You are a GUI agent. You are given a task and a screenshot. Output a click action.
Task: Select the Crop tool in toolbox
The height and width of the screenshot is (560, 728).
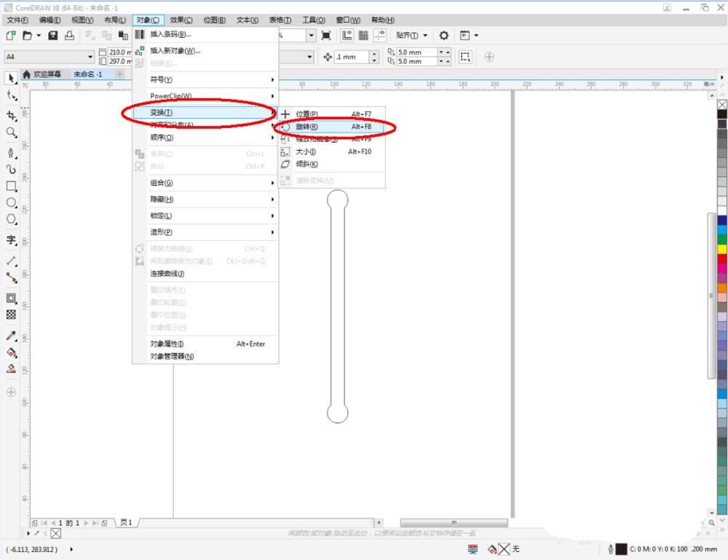pyautogui.click(x=11, y=116)
